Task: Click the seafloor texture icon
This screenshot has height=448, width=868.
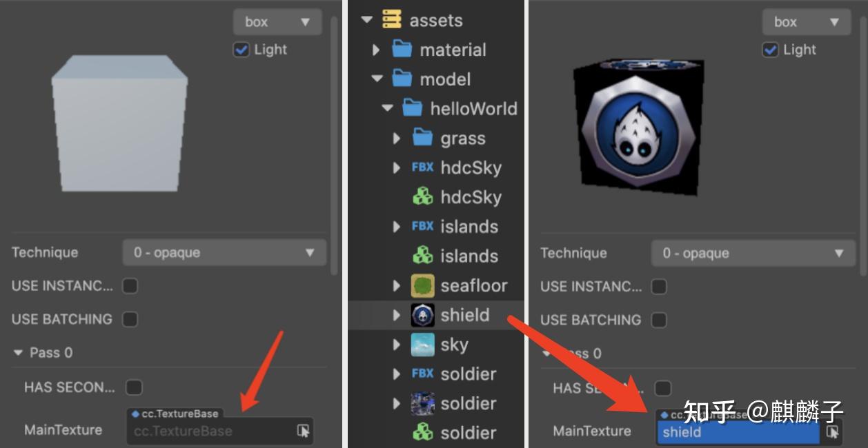Action: click(x=422, y=285)
